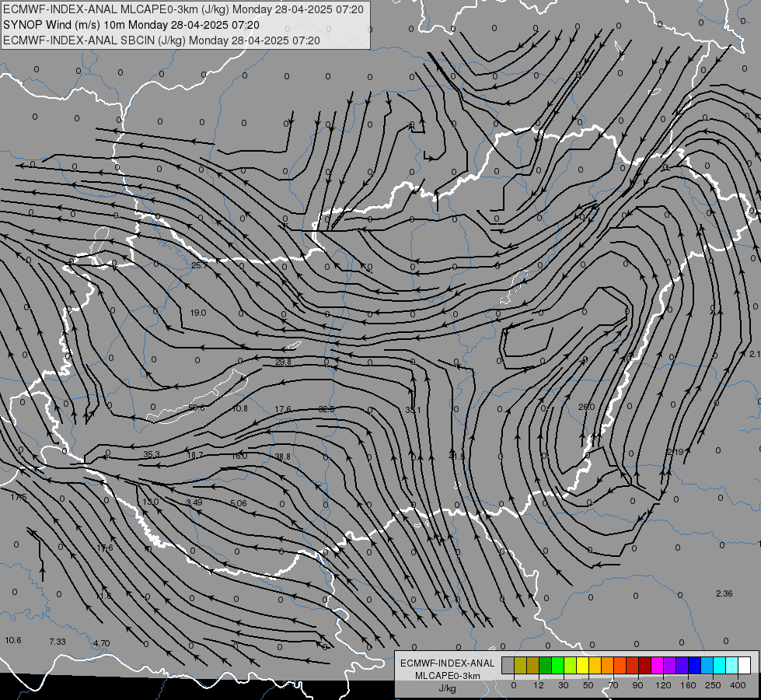761x700 pixels.
Task: Click the legend scale value 30
Action: pyautogui.click(x=563, y=685)
